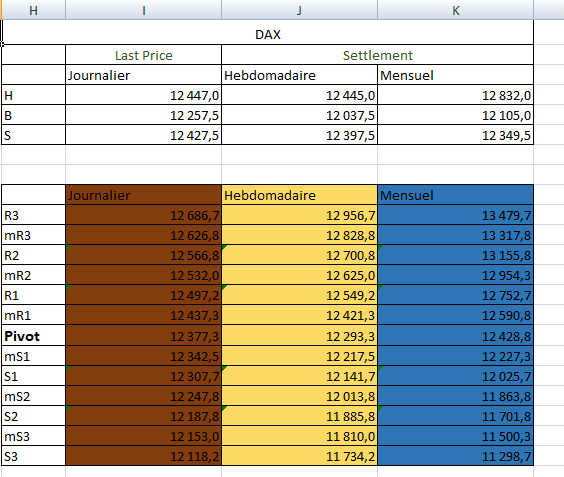
Task: Select daily mS1 value 12 342,5
Action: pos(144,356)
